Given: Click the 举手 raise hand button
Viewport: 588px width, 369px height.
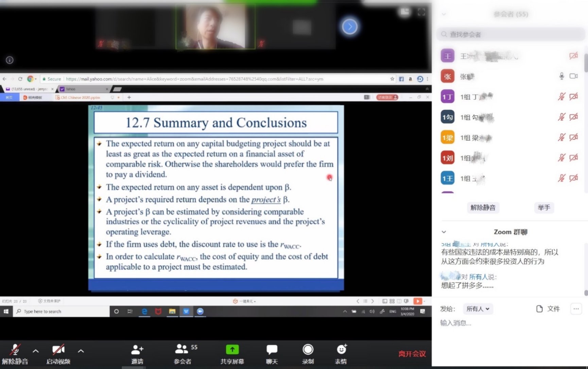Looking at the screenshot, I should 543,207.
